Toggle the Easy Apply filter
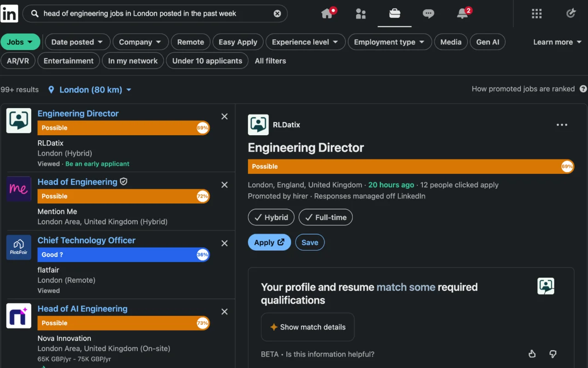 [x=238, y=42]
